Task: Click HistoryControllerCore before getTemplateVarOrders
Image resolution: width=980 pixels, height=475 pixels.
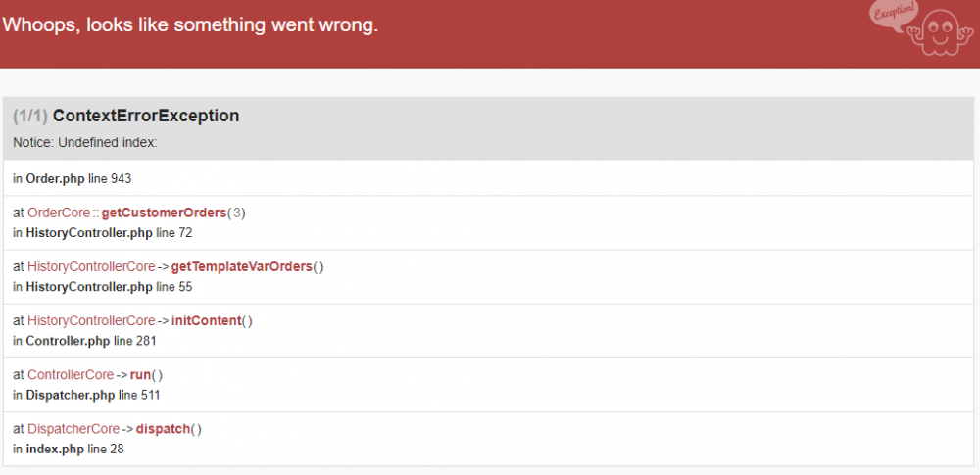Action: (91, 266)
